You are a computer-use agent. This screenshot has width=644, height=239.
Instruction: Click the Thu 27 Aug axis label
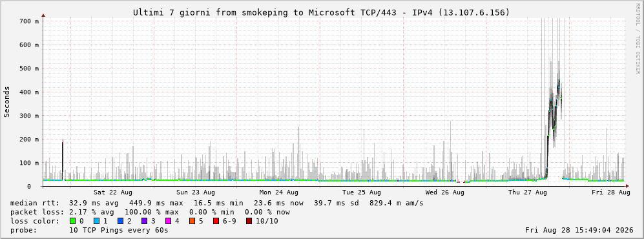click(528, 192)
